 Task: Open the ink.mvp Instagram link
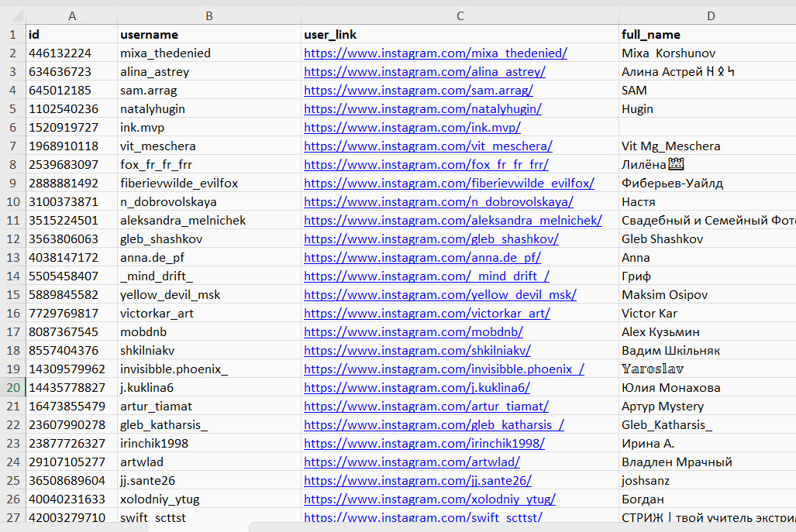(412, 127)
